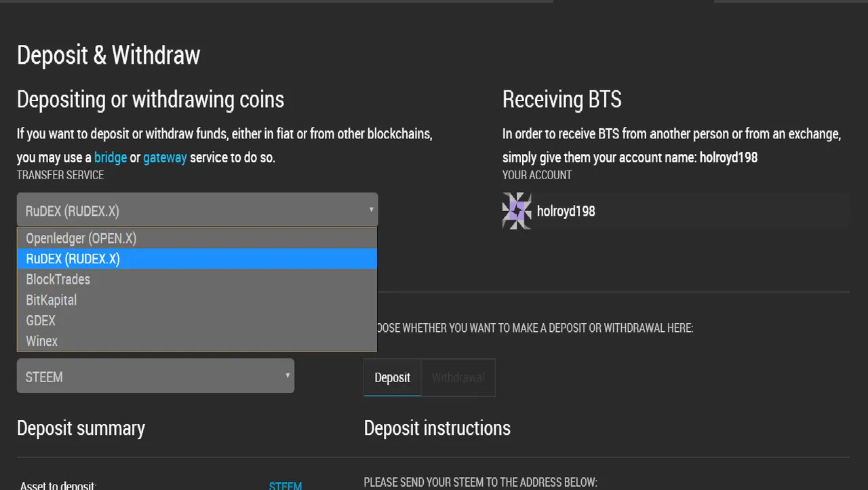This screenshot has height=490, width=868.
Task: Click the 'Asset to deposit:' row label
Action: 58,486
